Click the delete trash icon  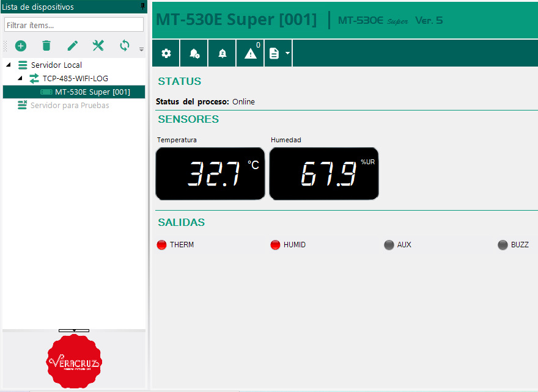click(46, 46)
